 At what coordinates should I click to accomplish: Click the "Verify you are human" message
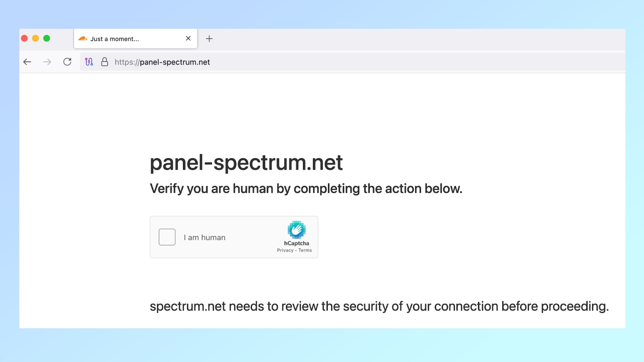[x=306, y=189]
